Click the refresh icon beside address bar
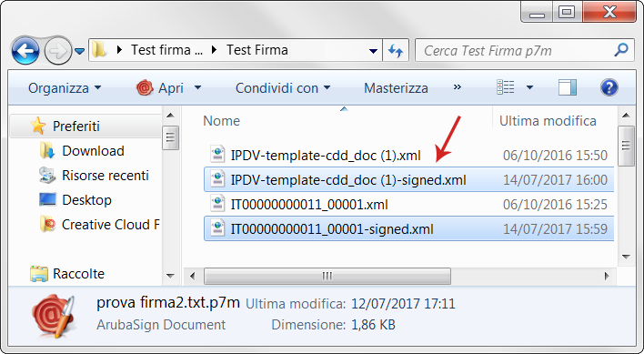 tap(396, 51)
